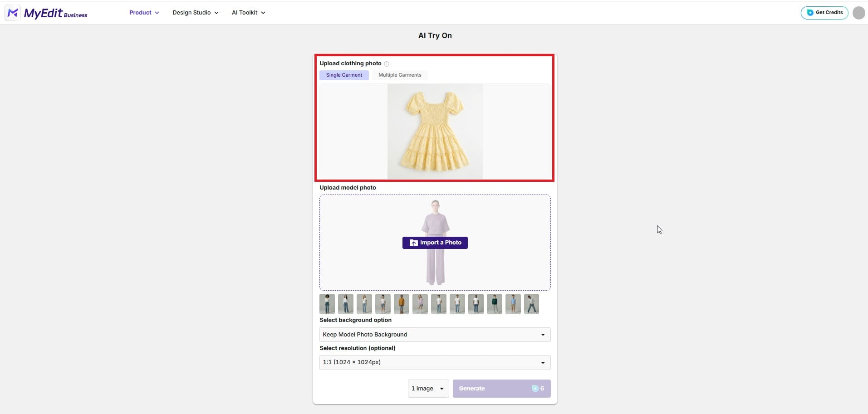The height and width of the screenshot is (414, 868).
Task: Click the photo icon in Import a Photo
Action: tap(413, 243)
